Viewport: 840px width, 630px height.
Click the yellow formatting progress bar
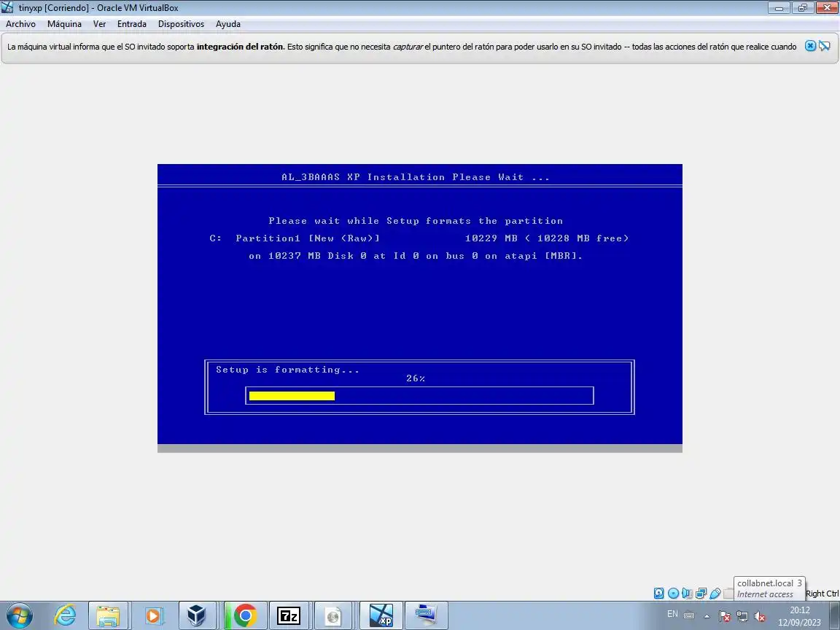[x=292, y=396]
